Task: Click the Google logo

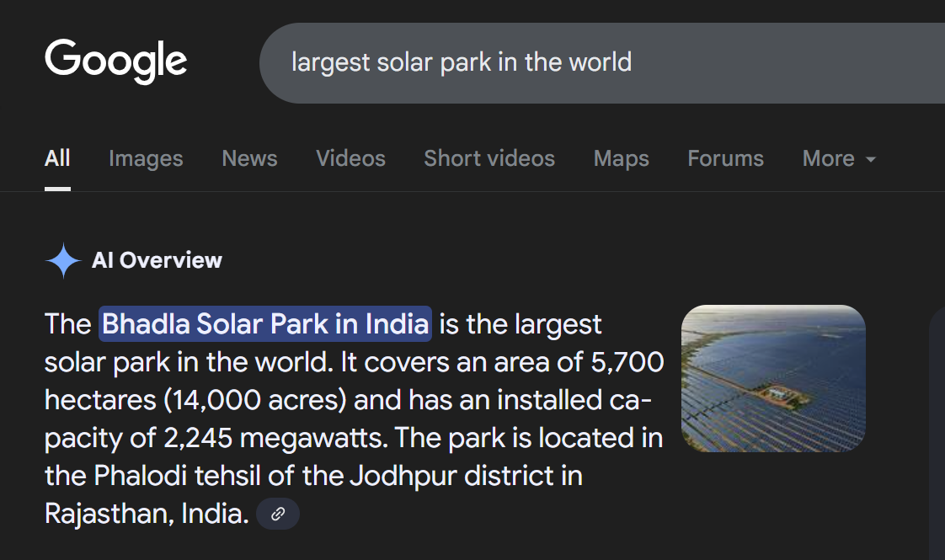Action: [115, 61]
